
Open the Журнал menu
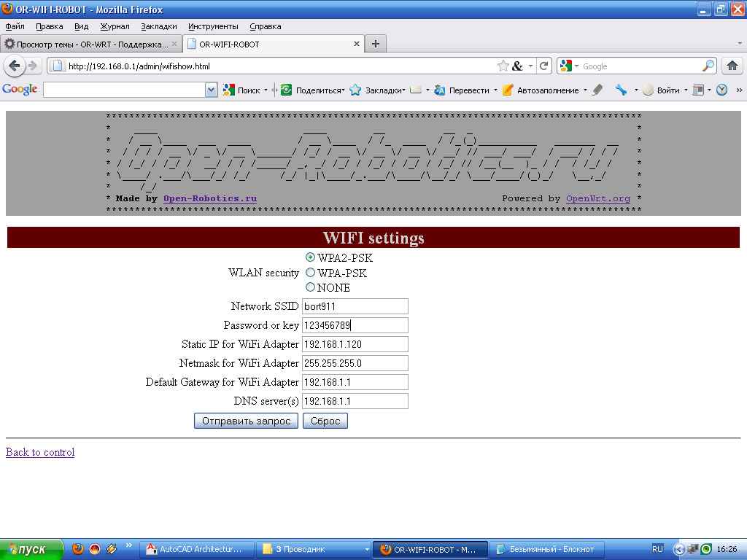[x=115, y=26]
